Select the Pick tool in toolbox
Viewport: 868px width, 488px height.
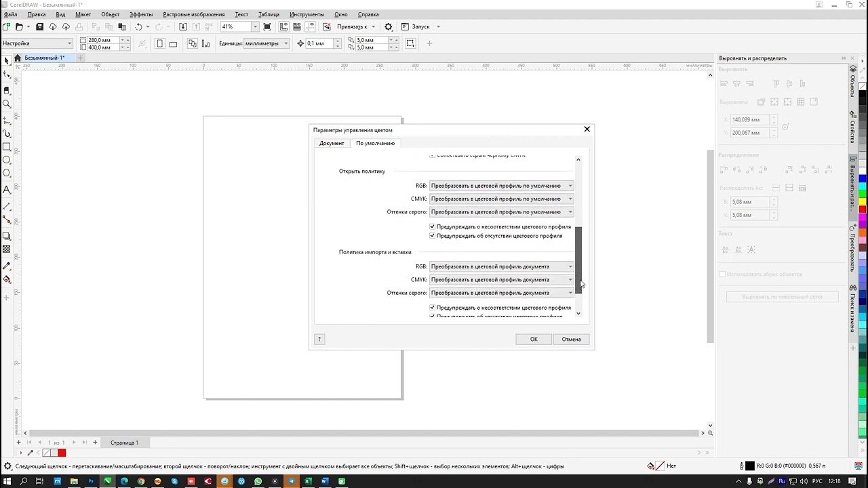pyautogui.click(x=7, y=61)
